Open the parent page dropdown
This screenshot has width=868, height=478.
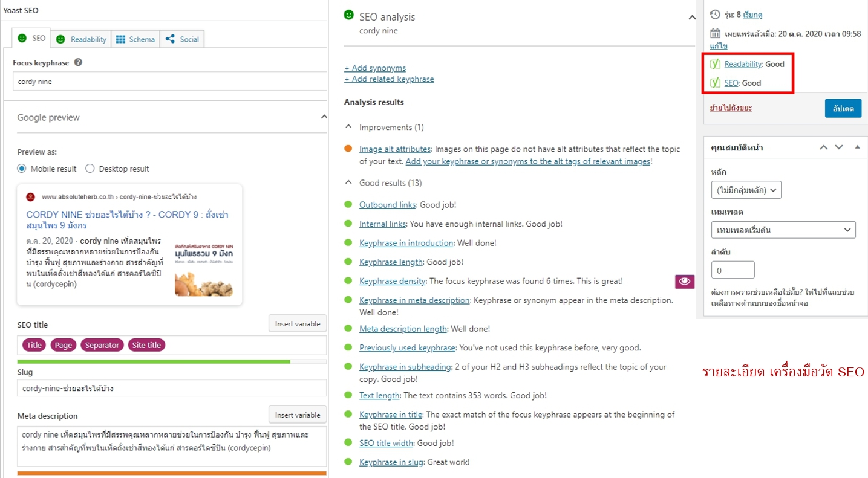pos(746,190)
